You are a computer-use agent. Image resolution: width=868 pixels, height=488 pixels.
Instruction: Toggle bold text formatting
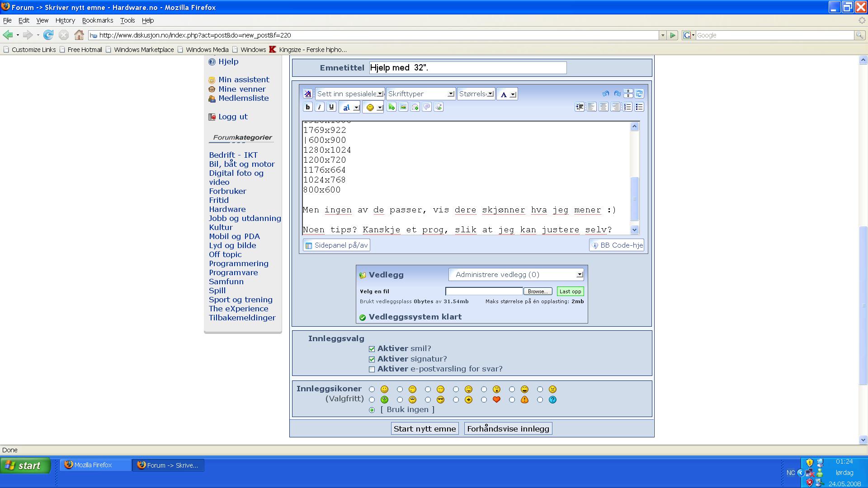308,107
